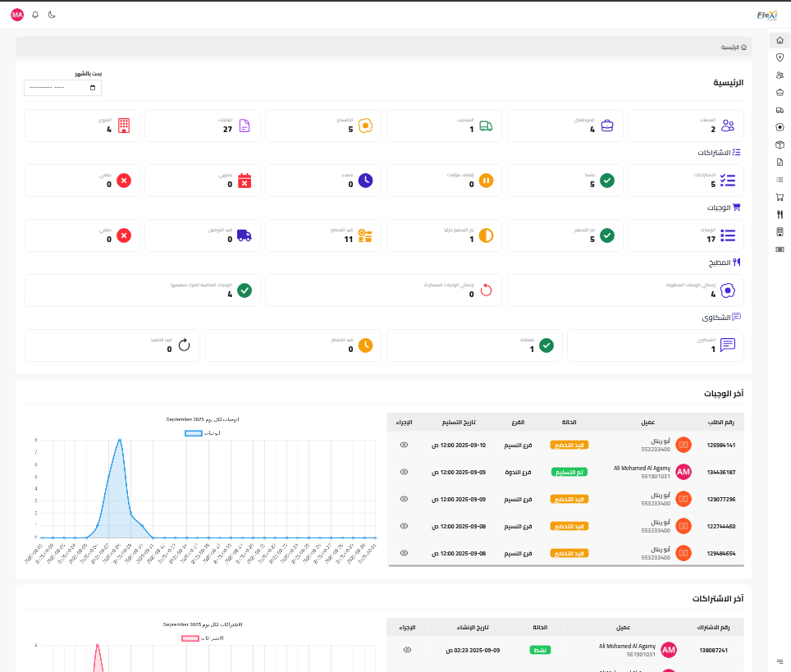Open the delivery truck sidebar icon
The image size is (791, 672).
[780, 110]
